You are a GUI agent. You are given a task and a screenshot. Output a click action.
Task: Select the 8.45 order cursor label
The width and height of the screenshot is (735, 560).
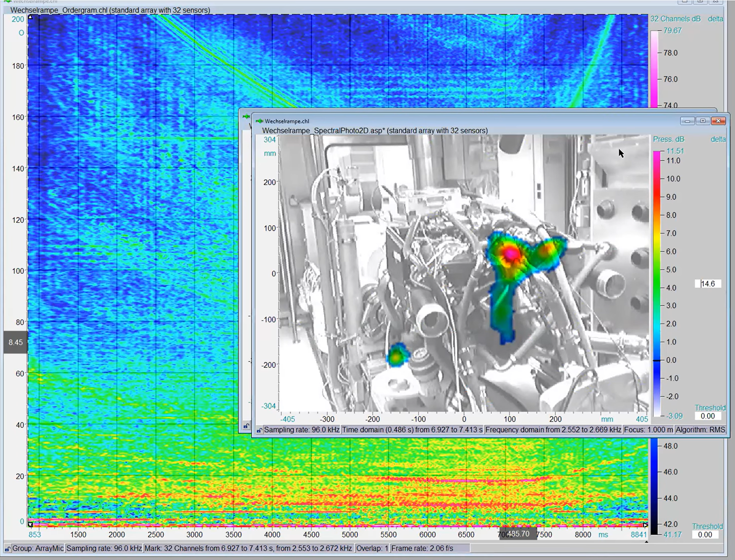(16, 342)
